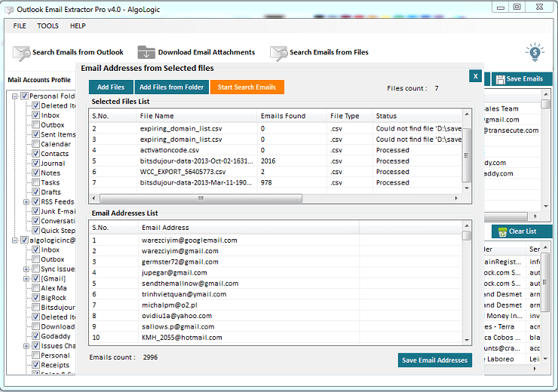This screenshot has width=558, height=392.
Task: Click the Email Address column header
Action: (248, 228)
